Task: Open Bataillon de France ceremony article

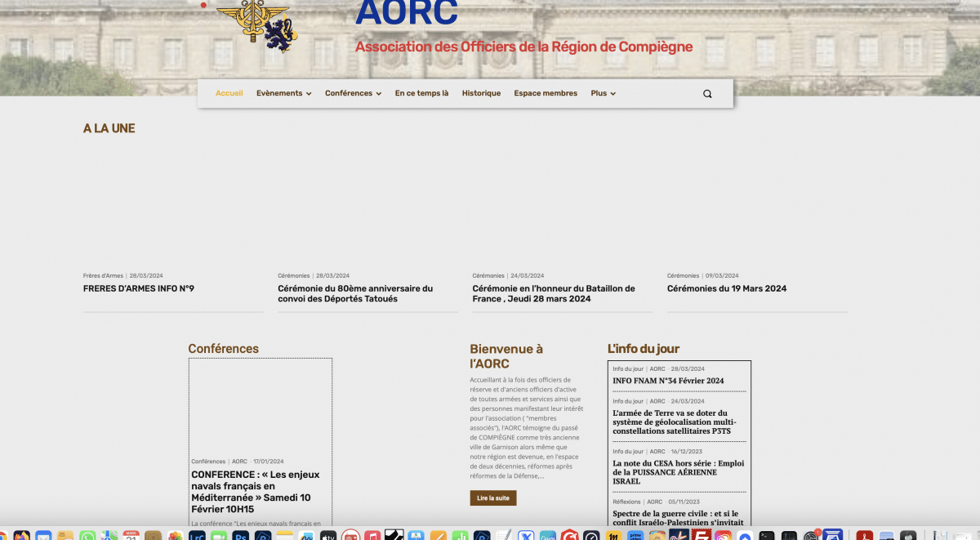Action: click(554, 293)
